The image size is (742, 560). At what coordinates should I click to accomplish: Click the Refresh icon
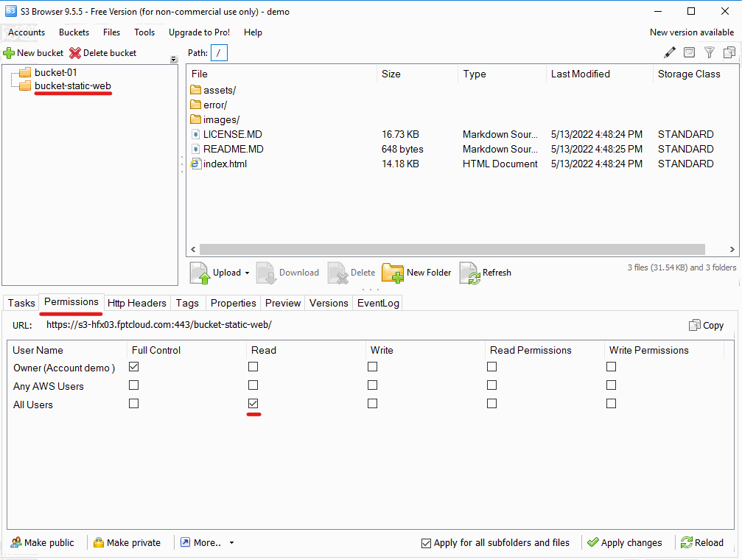(470, 273)
